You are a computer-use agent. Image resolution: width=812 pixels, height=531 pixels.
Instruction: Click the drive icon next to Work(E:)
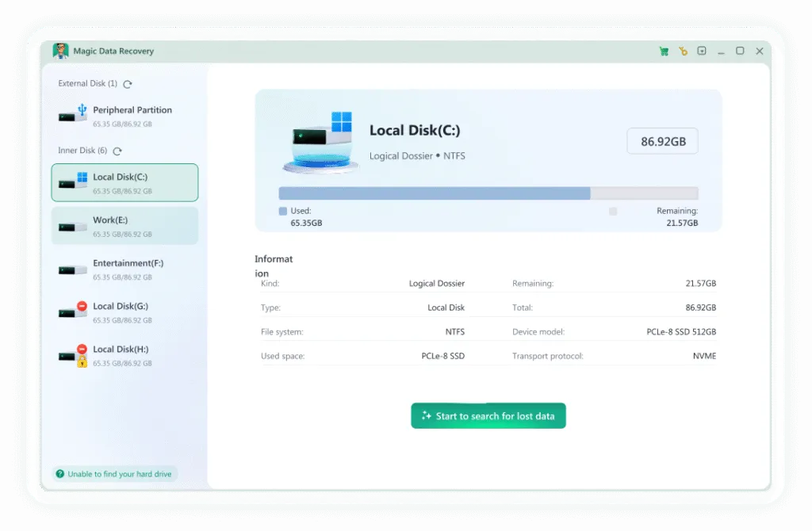(x=72, y=227)
